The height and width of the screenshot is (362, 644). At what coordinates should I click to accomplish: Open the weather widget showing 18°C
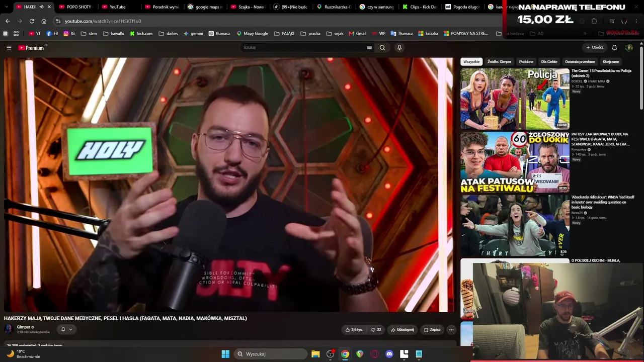click(23, 354)
